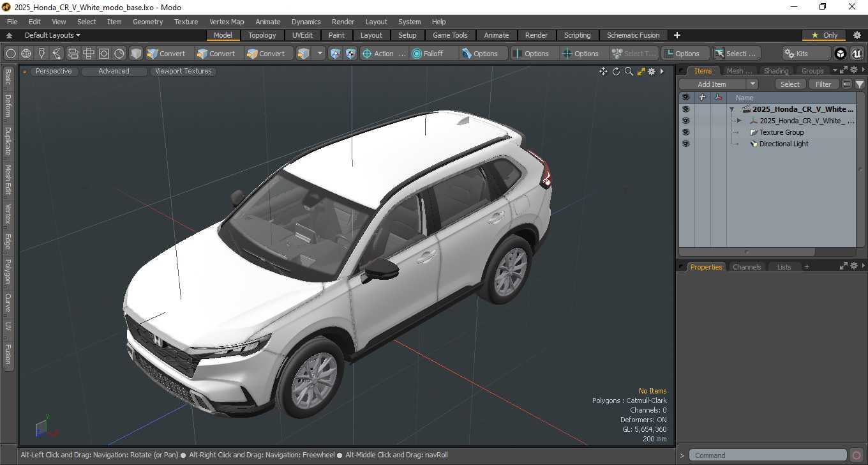Click the up-arrow icon beside Default Layouts
This screenshot has height=465, width=868.
pyautogui.click(x=9, y=35)
